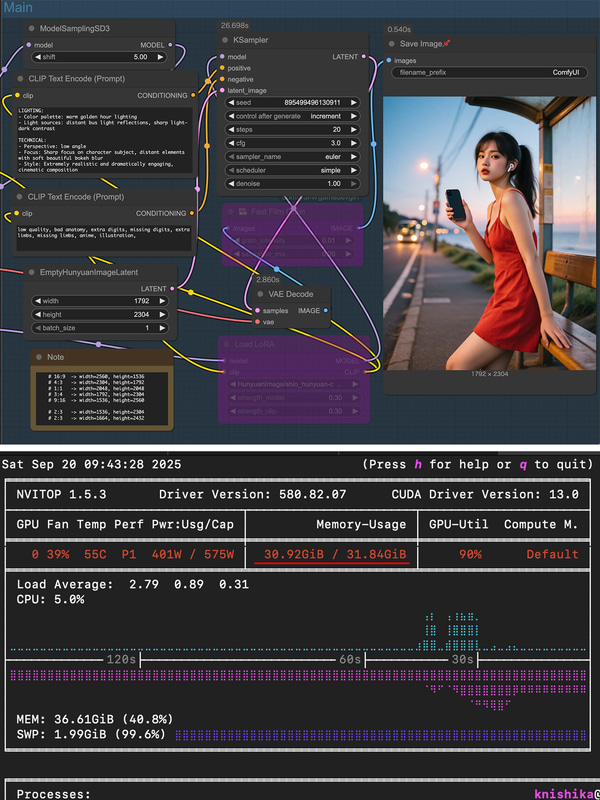This screenshot has height=800, width=600.
Task: Click the EmptyHunyuanImageLatent LATENT output port
Action: coord(172,289)
